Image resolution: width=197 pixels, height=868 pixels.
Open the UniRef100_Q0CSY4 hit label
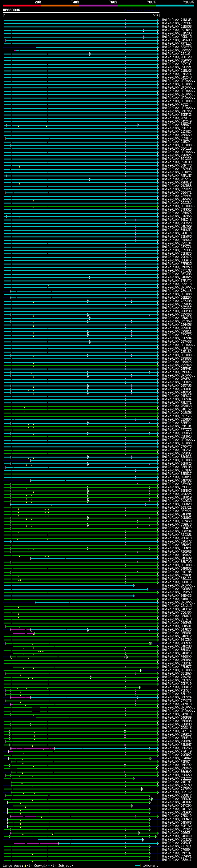pos(177,697)
